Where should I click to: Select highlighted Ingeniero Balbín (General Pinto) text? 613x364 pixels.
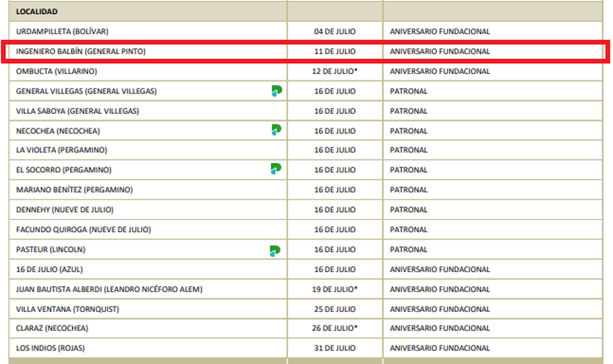click(x=81, y=51)
